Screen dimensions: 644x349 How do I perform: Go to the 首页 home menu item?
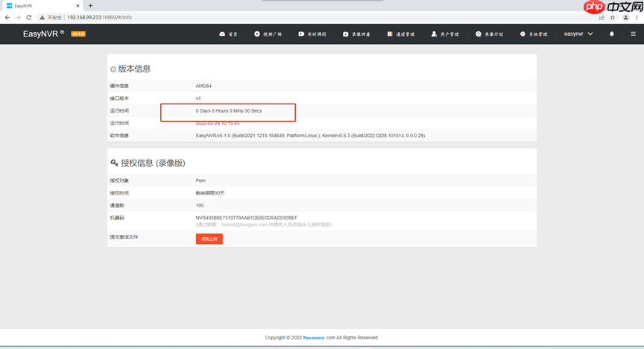click(228, 34)
